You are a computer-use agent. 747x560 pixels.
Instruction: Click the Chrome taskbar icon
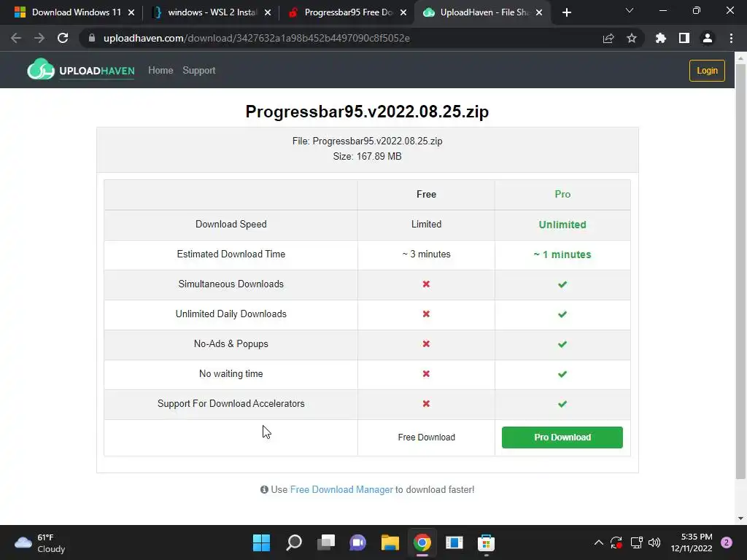422,542
